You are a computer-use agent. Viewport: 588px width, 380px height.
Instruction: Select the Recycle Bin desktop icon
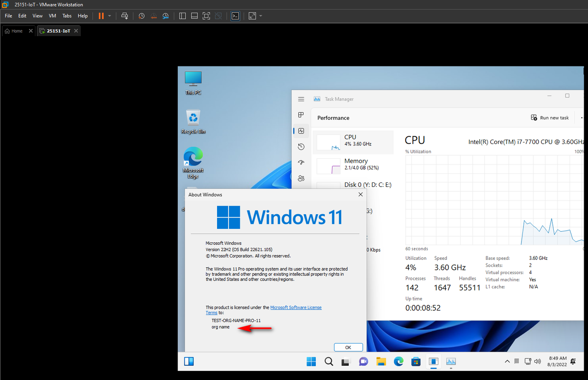tap(193, 122)
